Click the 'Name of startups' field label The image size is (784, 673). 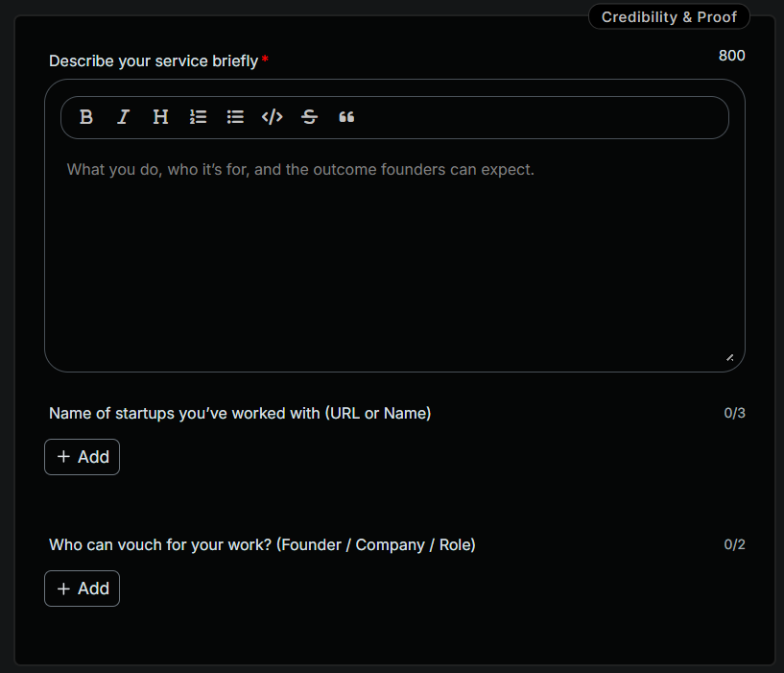pyautogui.click(x=240, y=413)
